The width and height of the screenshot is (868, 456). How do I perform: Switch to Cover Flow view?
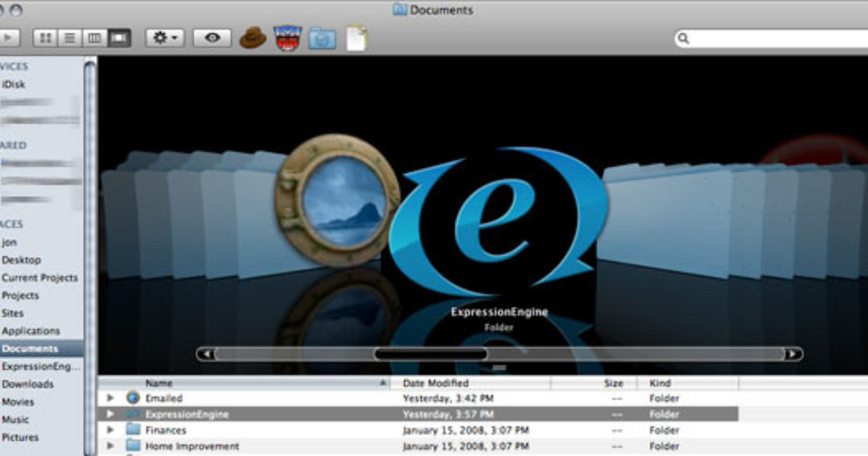tap(119, 38)
